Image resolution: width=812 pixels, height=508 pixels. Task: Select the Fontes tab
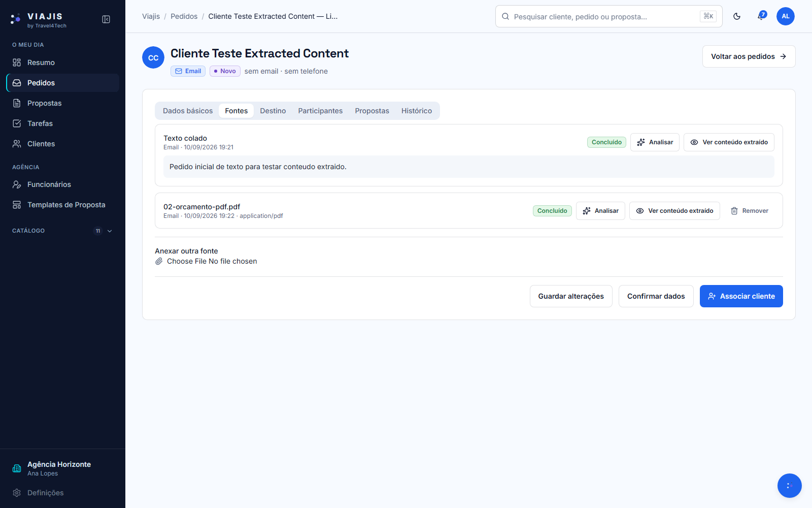point(236,111)
